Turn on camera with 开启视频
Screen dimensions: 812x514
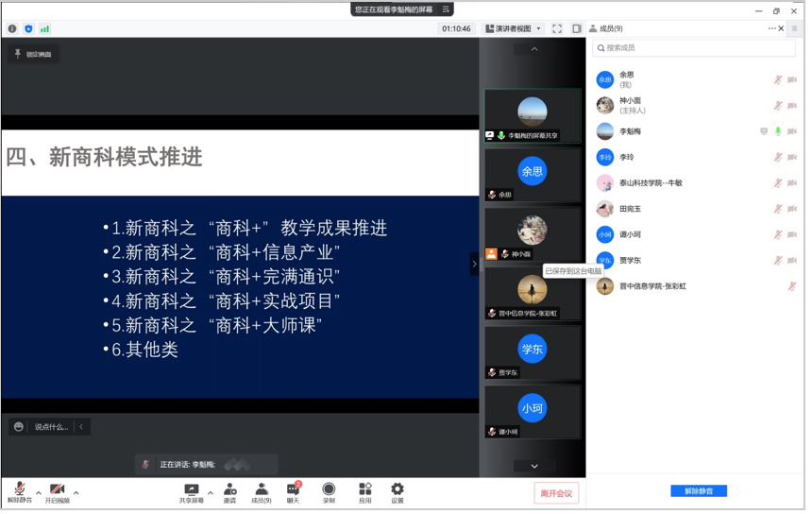[x=58, y=489]
